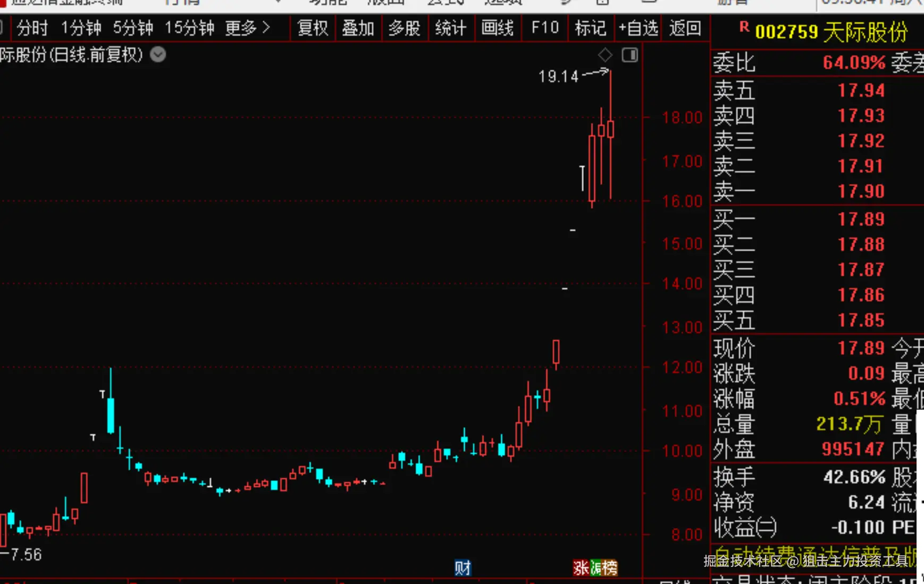Screen dimensions: 924x584
Task: Open the 涨停榜 marker below the chart
Action: (x=595, y=568)
